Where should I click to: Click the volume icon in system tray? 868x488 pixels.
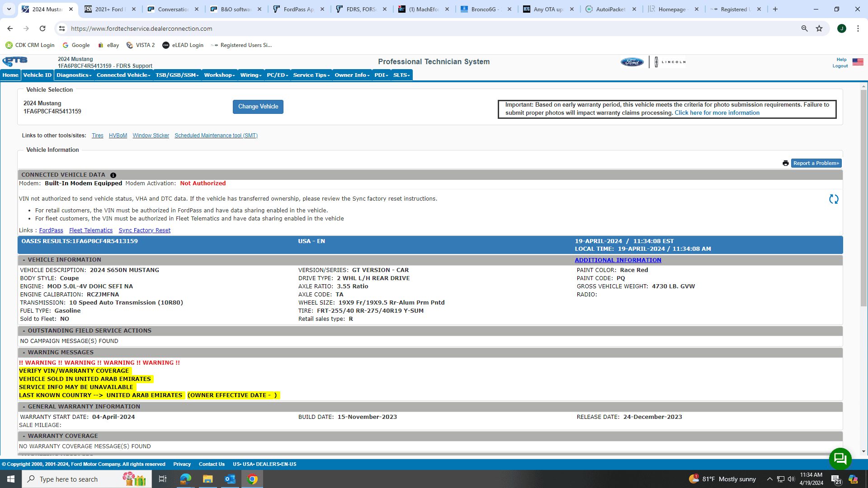pos(791,479)
